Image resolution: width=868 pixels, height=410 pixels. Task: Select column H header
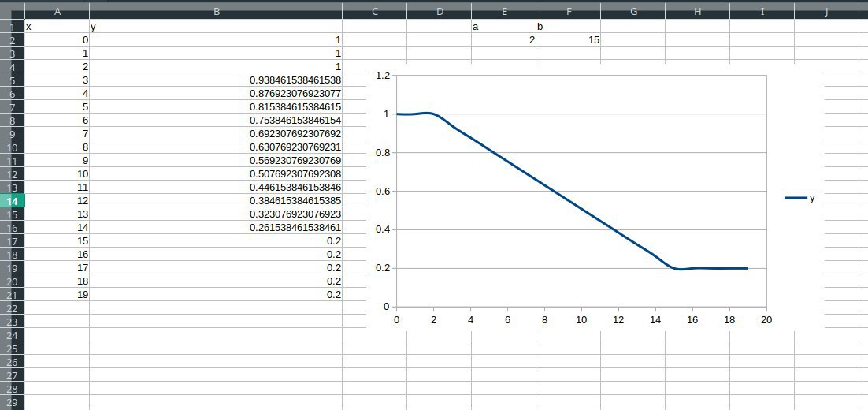point(698,11)
